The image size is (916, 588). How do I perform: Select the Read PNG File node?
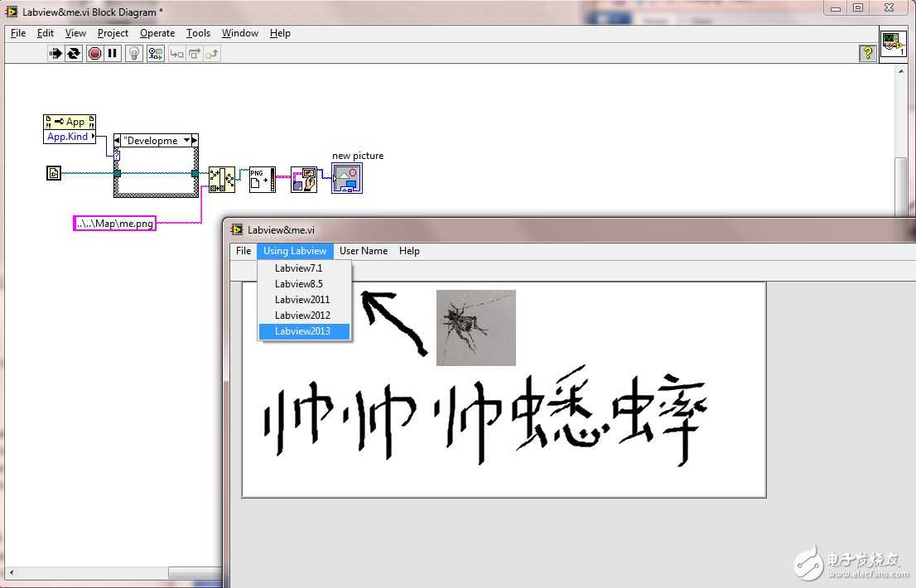pyautogui.click(x=263, y=179)
